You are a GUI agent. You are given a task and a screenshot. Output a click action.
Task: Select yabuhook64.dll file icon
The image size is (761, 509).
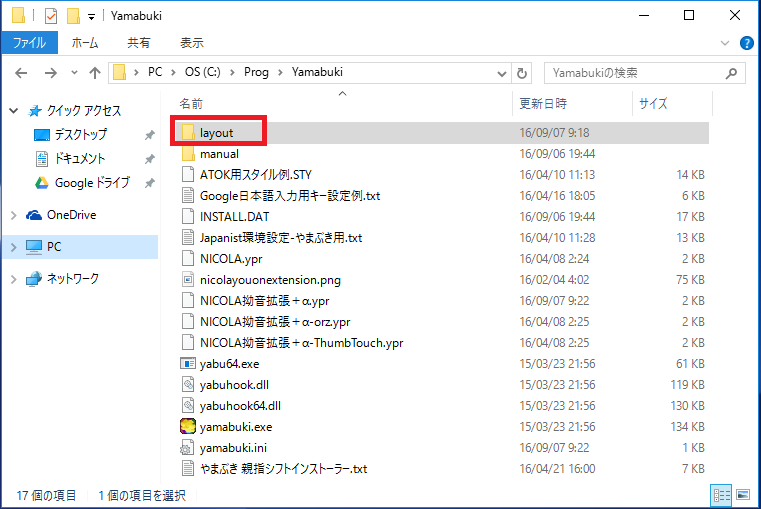188,406
